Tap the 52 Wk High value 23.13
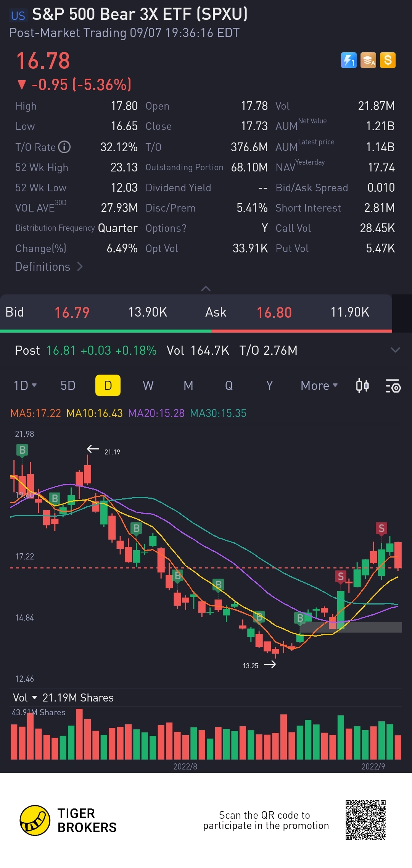Screen dimensions: 412x868 coord(124,167)
